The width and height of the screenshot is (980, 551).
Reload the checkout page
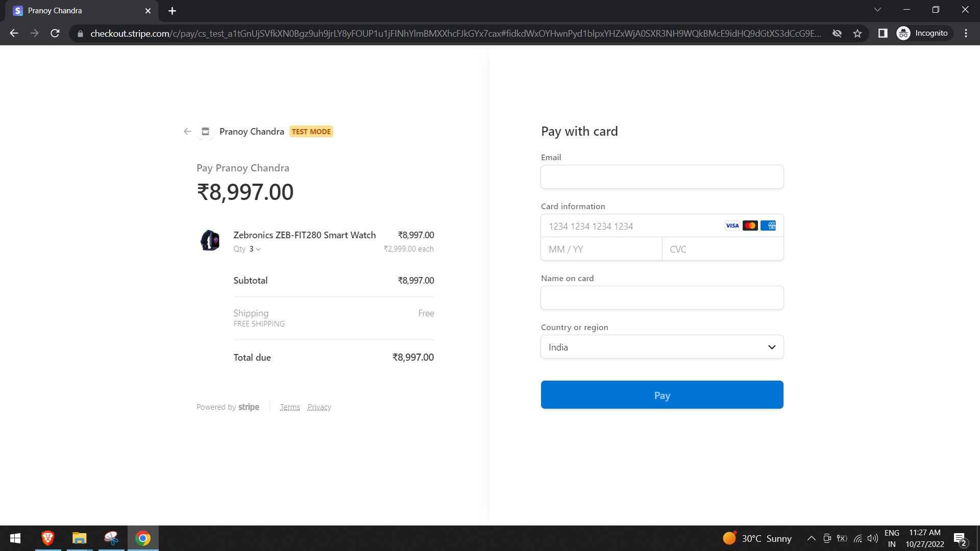click(x=55, y=33)
